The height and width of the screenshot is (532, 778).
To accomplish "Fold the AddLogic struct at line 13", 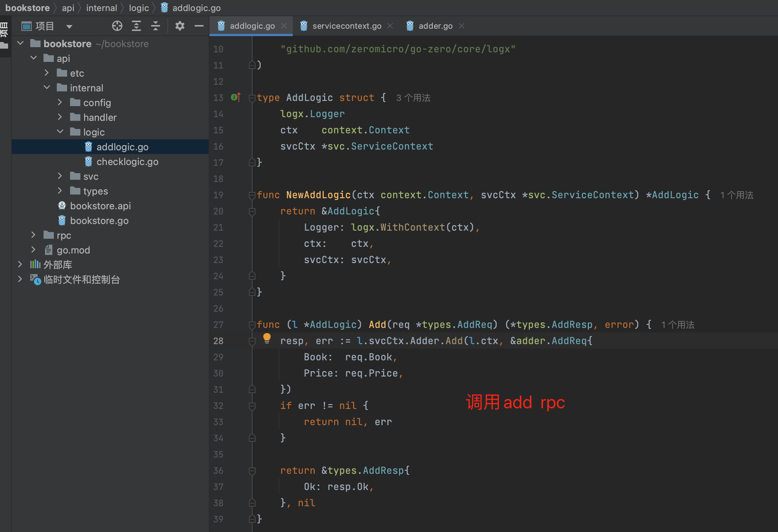I will (x=252, y=98).
